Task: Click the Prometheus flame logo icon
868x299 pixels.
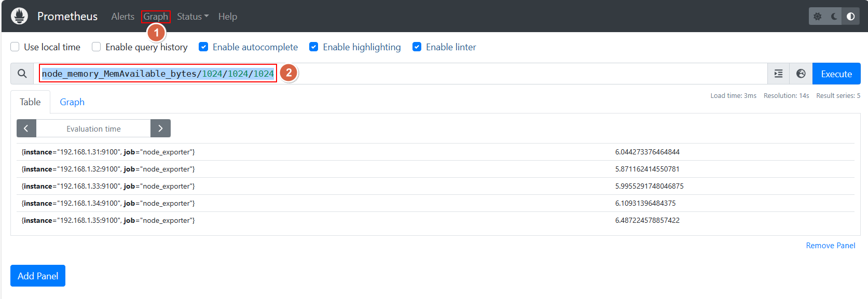Action: (x=19, y=16)
